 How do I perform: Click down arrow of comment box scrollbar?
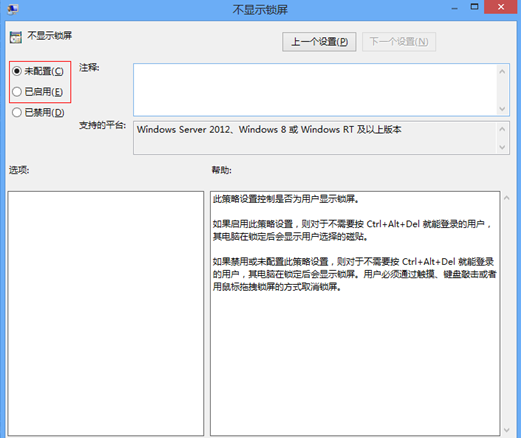502,109
